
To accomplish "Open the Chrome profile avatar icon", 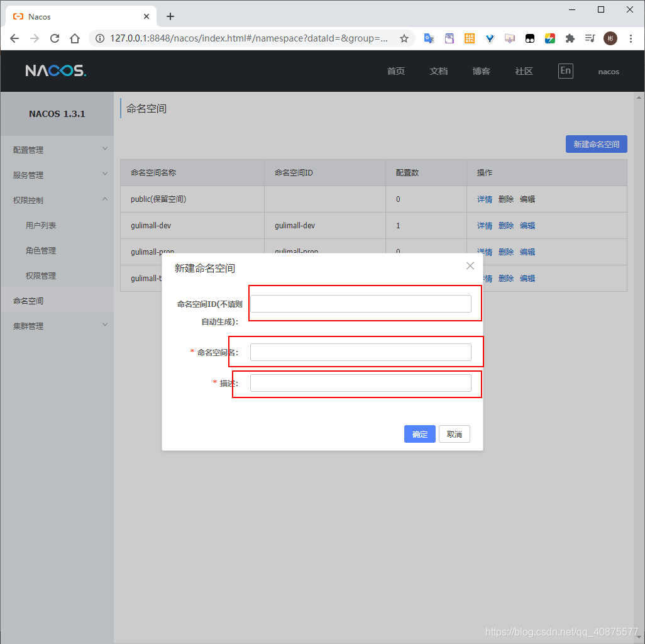I will coord(610,38).
